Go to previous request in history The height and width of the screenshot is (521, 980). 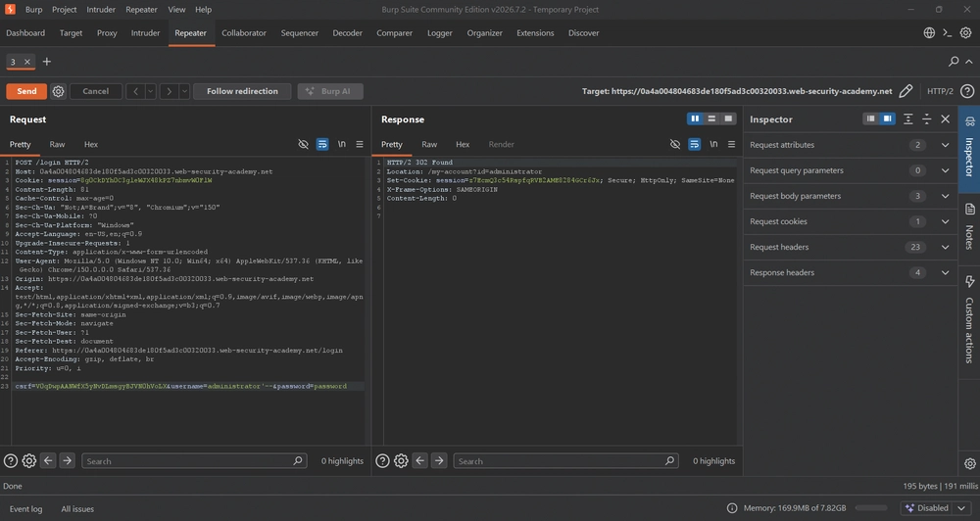pos(135,91)
